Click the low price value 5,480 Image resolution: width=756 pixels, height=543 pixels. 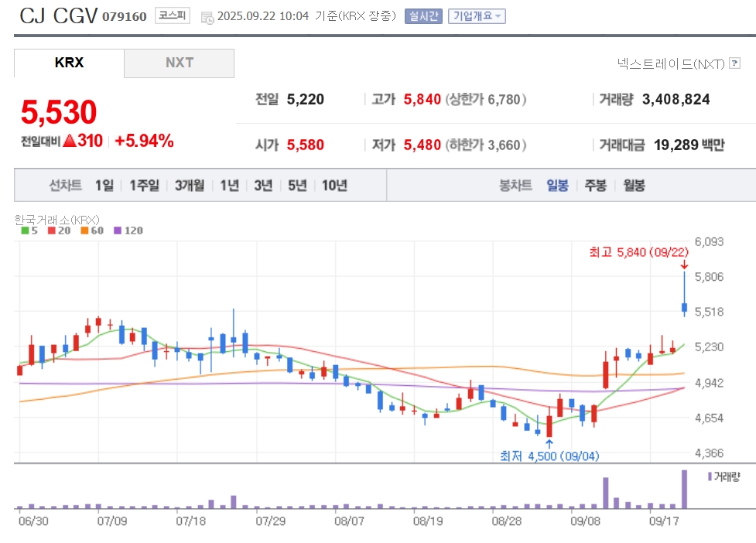(x=422, y=145)
